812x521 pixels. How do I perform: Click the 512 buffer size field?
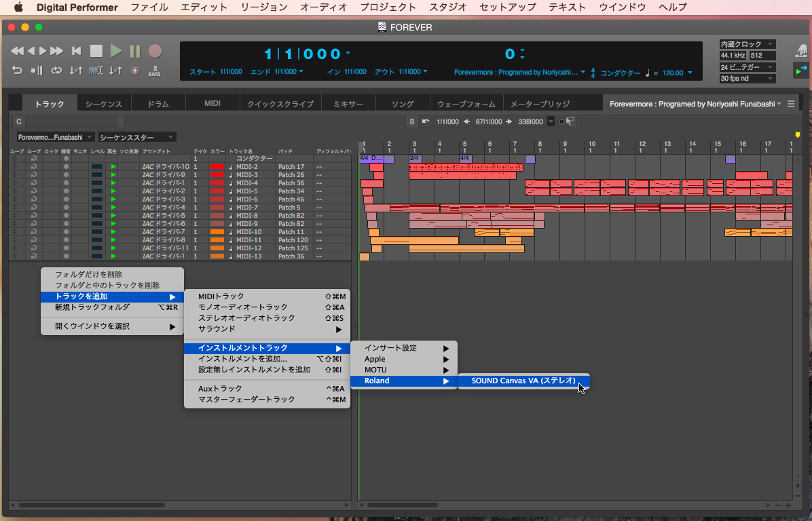[x=762, y=56]
